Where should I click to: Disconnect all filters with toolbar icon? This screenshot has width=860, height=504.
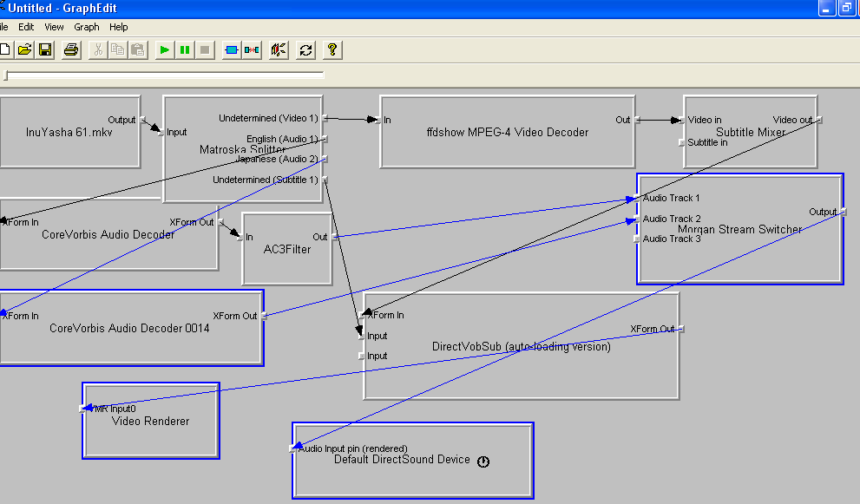point(252,50)
